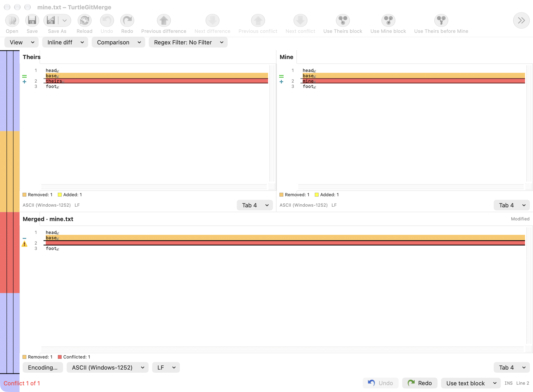Click the toolbar Redo icon
This screenshot has width=533, height=392.
tap(127, 21)
